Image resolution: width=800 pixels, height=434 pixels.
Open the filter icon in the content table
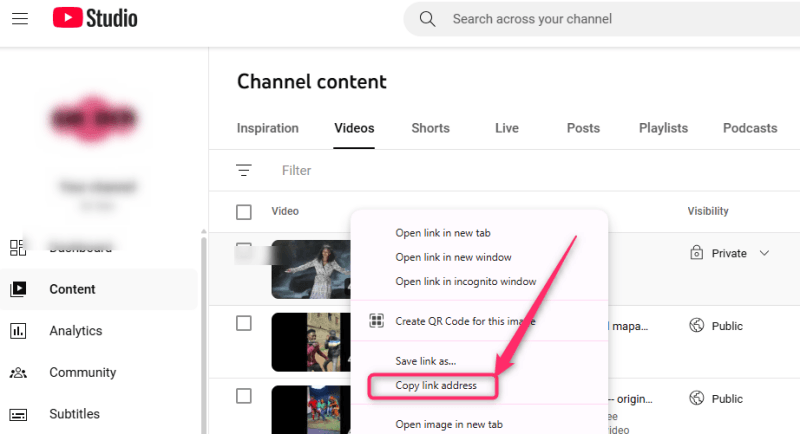pos(244,171)
